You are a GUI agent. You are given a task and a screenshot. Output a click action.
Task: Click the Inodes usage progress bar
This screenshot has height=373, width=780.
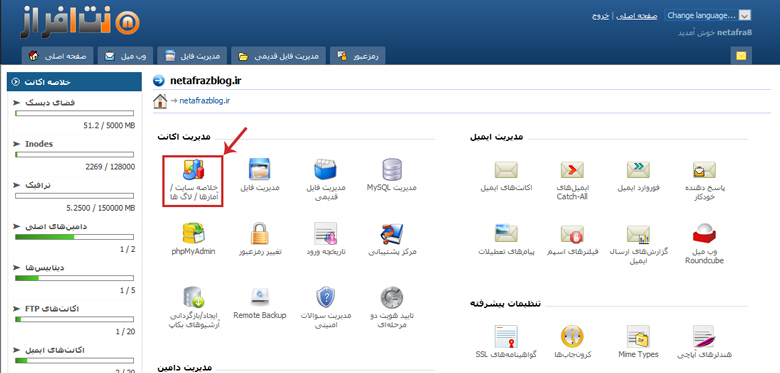pyautogui.click(x=75, y=155)
